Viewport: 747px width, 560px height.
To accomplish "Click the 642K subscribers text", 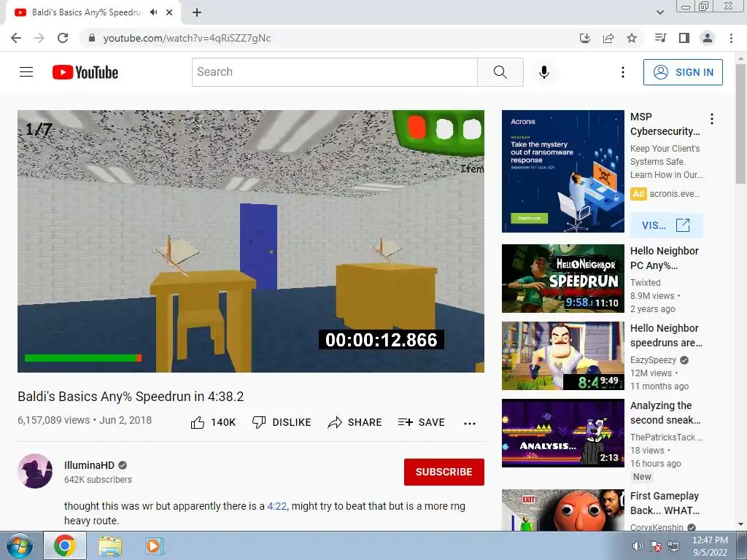I will (x=98, y=480).
